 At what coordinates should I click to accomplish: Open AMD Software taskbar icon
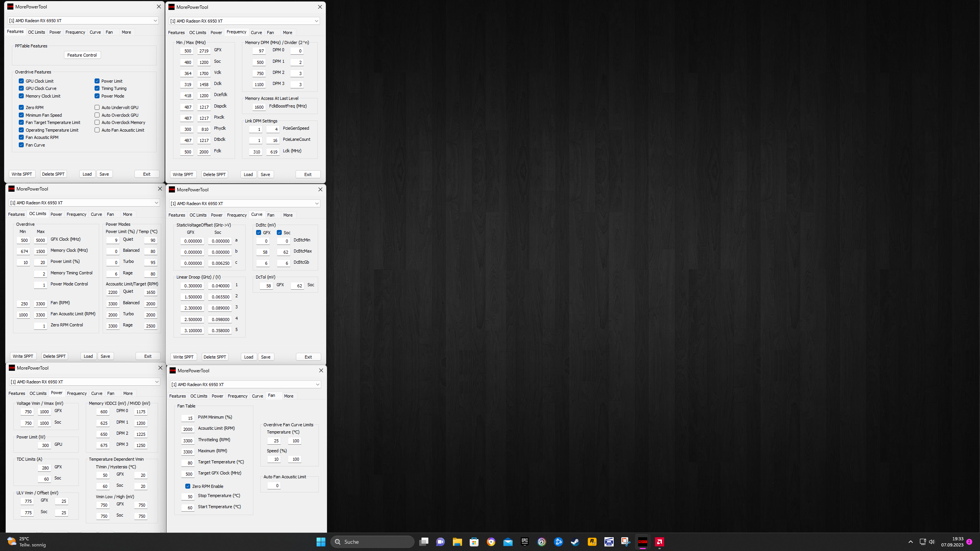[x=659, y=542]
